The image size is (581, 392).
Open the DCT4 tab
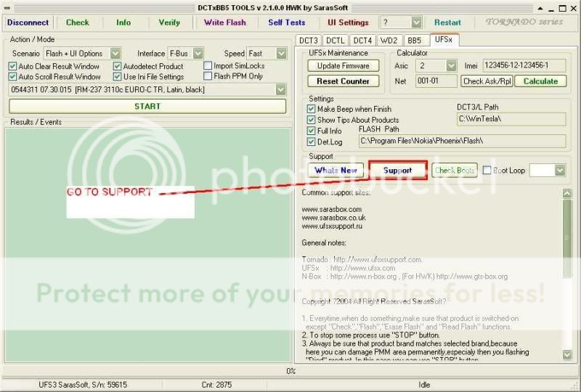pos(362,41)
